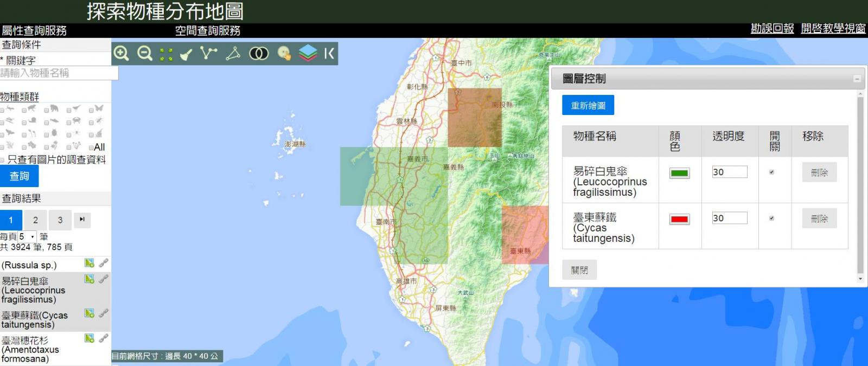Screen dimensions: 868x366
Task: Tick the frog species group checkbox
Action: [x=24, y=111]
